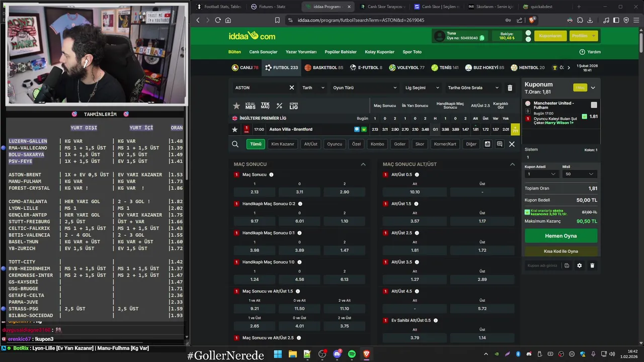Select Maç Sonucu 1 odds 2.13 in panel
The width and height of the screenshot is (644, 362).
[x=255, y=192]
